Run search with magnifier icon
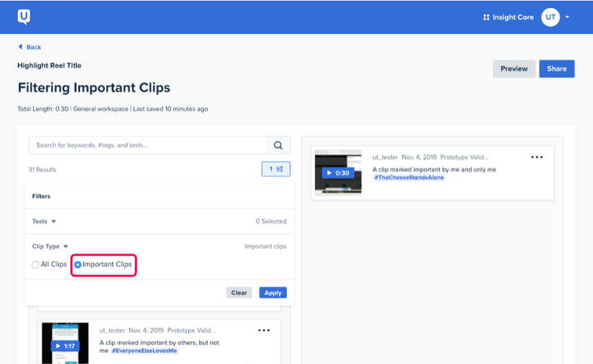Viewport: 593px width, 364px height. coord(279,145)
